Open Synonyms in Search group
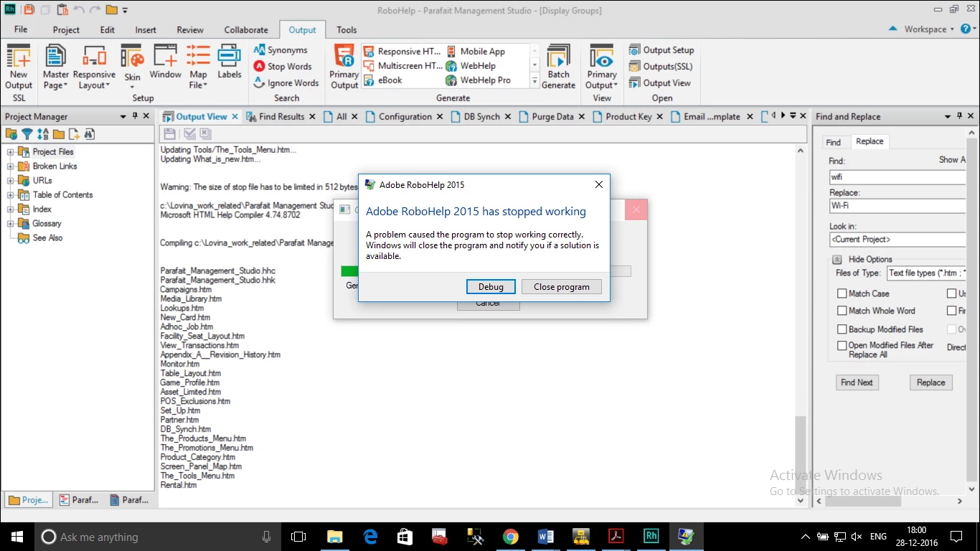Image resolution: width=980 pixels, height=551 pixels. (281, 50)
